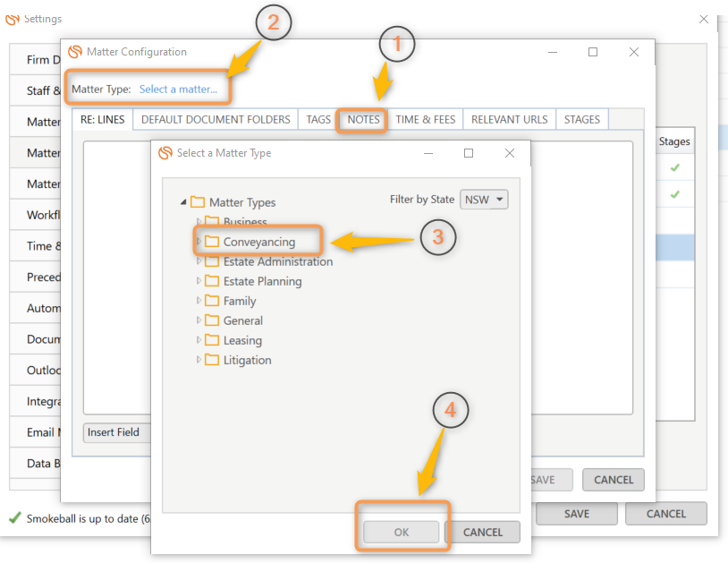The image size is (728, 563).
Task: Click the Leasing folder icon
Action: coord(212,340)
